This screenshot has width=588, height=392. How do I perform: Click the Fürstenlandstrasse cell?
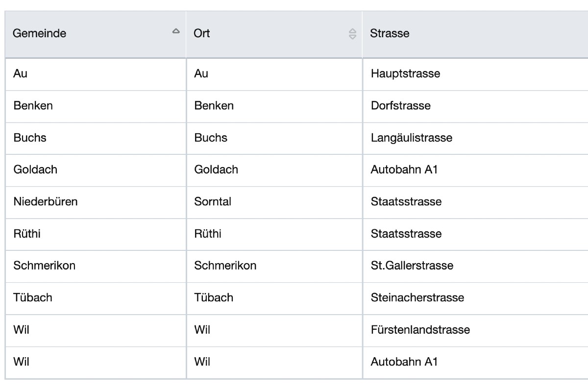(x=420, y=330)
